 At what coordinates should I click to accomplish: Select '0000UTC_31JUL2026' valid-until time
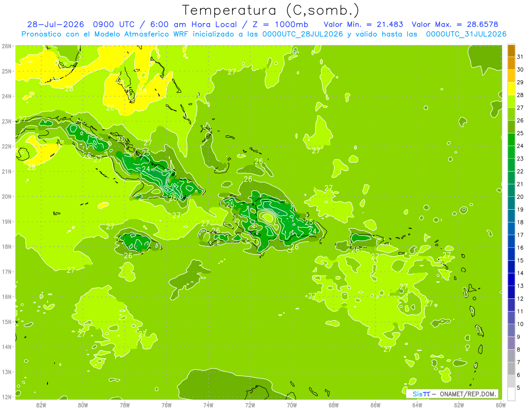point(466,34)
